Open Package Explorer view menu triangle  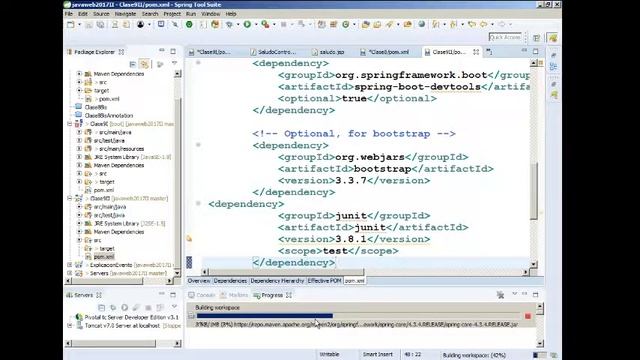(174, 63)
